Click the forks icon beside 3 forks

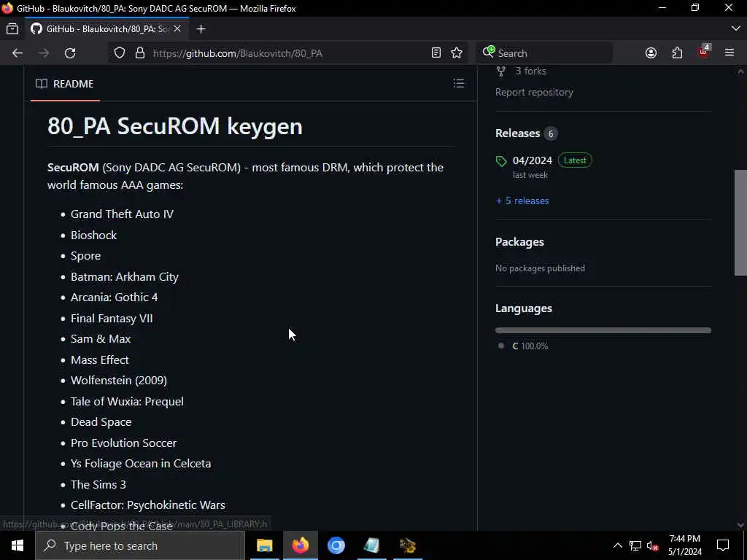pos(500,71)
